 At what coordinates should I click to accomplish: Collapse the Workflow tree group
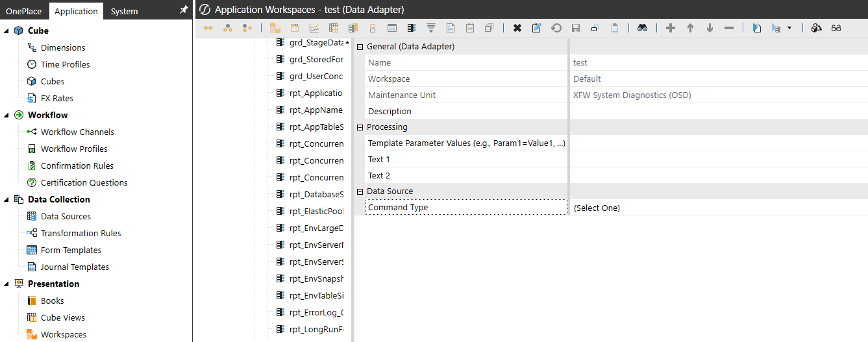tap(6, 115)
